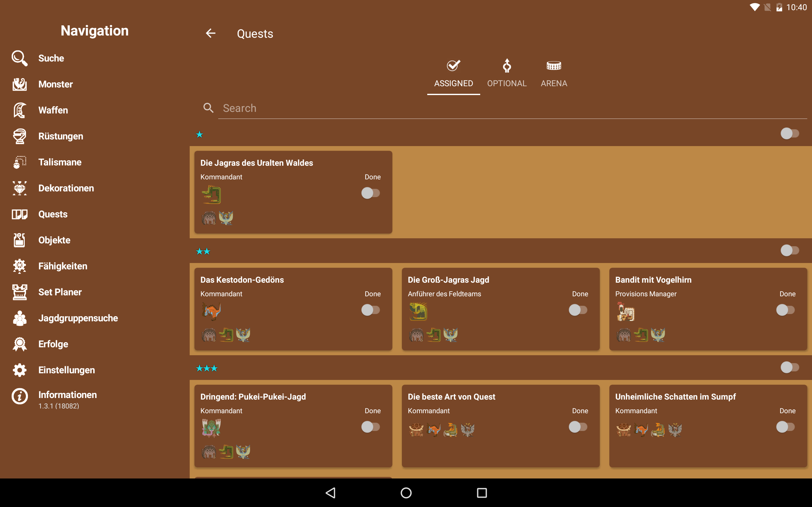Click the Monster icon in navigation
This screenshot has height=507, width=812.
click(x=19, y=84)
